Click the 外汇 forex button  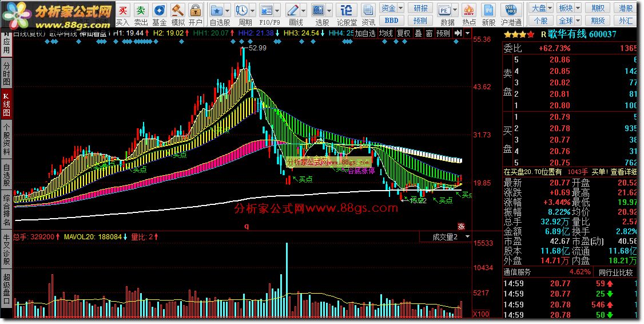(626, 21)
